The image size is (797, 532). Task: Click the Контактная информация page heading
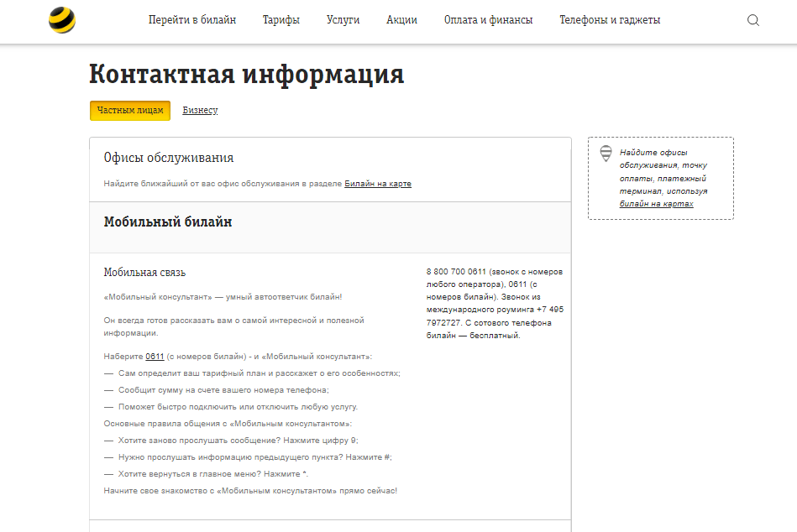click(247, 75)
